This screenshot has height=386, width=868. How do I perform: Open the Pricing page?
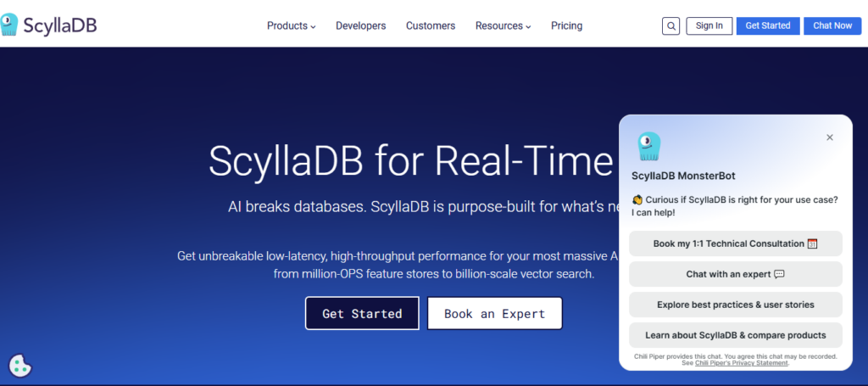(x=567, y=26)
